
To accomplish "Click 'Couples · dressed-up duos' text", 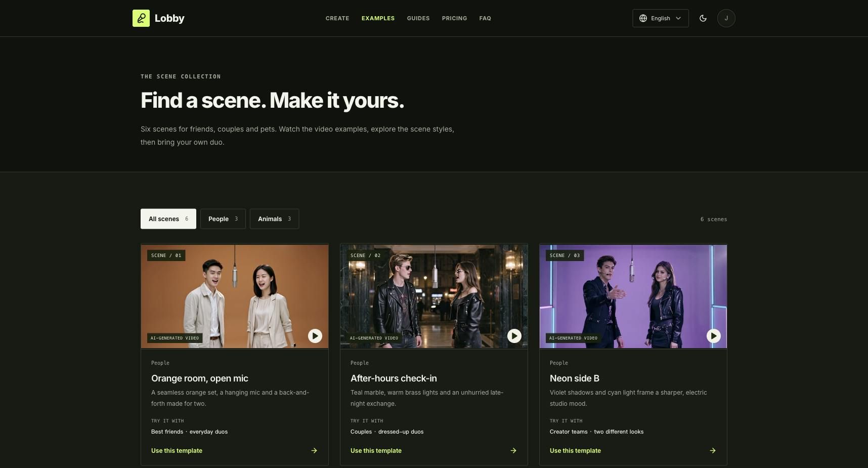I will pos(387,432).
